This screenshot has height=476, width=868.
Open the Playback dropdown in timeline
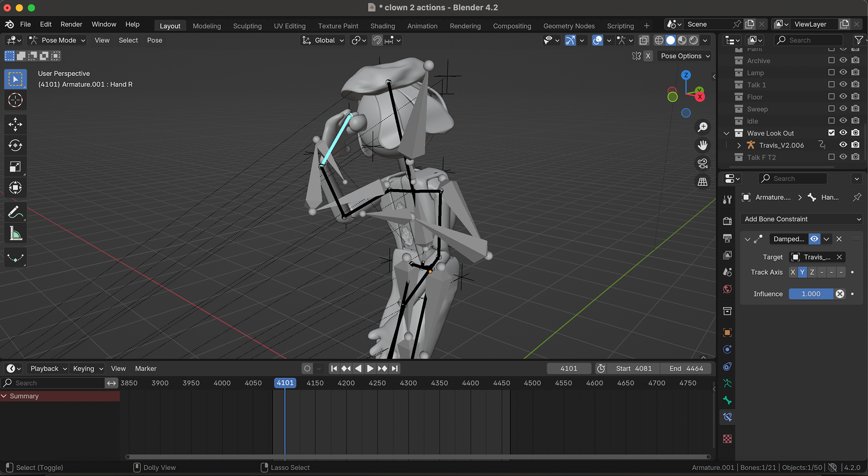(x=48, y=369)
